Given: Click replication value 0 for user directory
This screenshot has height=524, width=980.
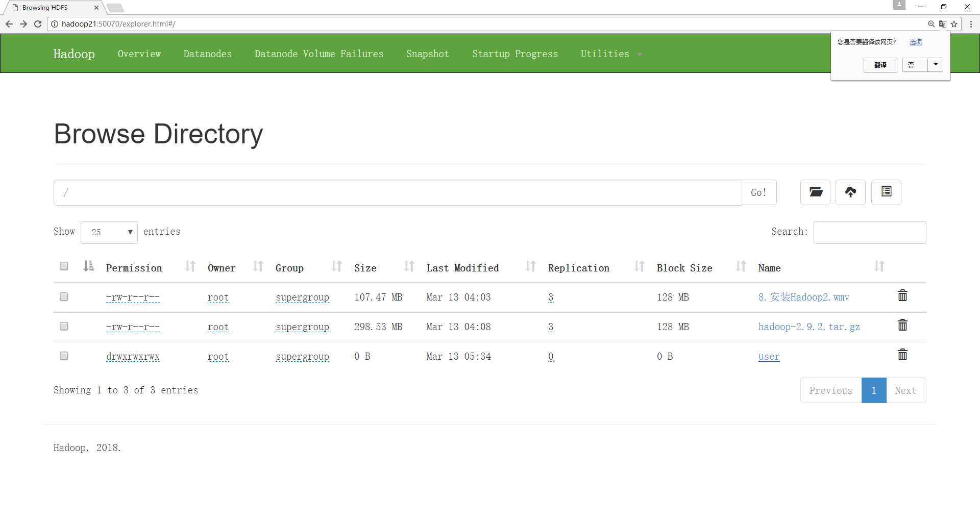Looking at the screenshot, I should [551, 357].
